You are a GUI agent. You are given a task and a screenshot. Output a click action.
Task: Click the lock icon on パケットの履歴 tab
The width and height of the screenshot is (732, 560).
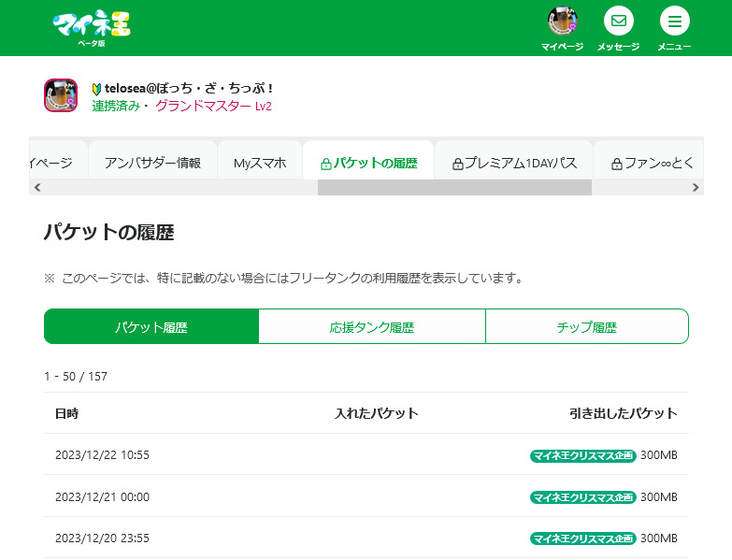(x=325, y=164)
